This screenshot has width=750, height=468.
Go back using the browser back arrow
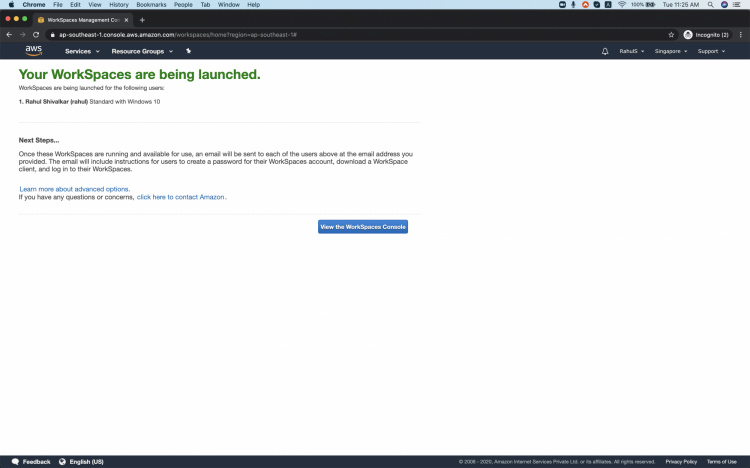click(10, 34)
